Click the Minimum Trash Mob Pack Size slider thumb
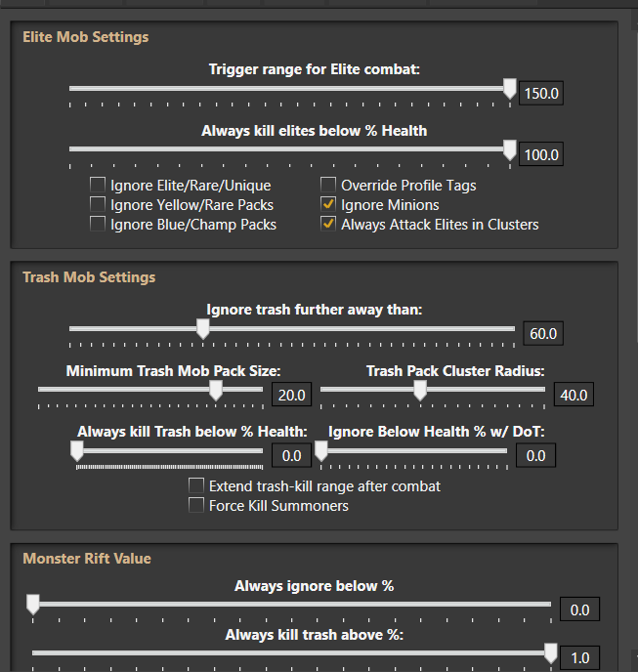Image resolution: width=638 pixels, height=672 pixels. 216,391
